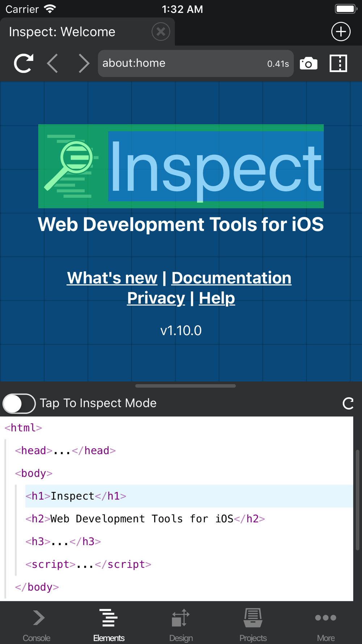362x644 pixels.
Task: Open the Documentation link
Action: (231, 278)
